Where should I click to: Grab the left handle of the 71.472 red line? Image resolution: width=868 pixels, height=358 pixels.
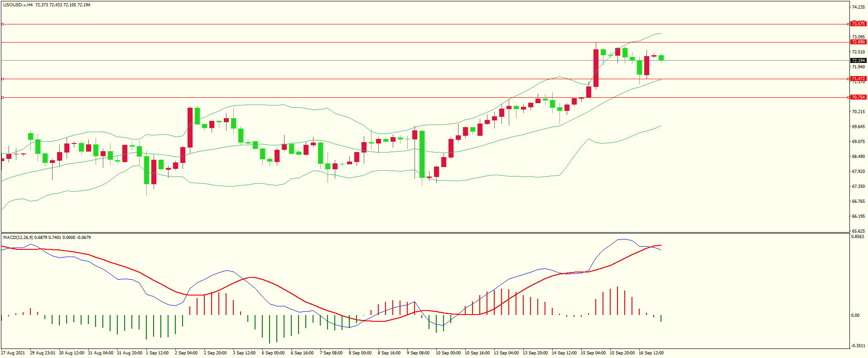[x=2, y=79]
